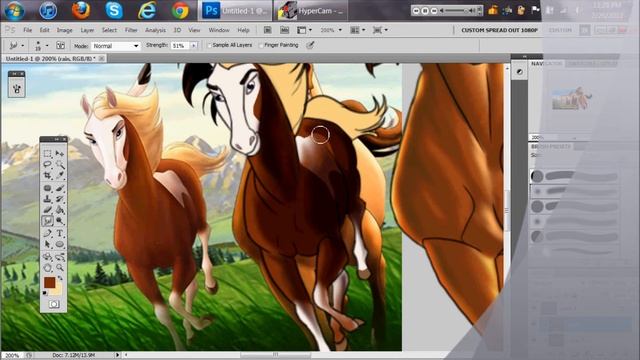The image size is (640, 360).
Task: Toggle tablet pressure for strength
Action: pos(310,45)
